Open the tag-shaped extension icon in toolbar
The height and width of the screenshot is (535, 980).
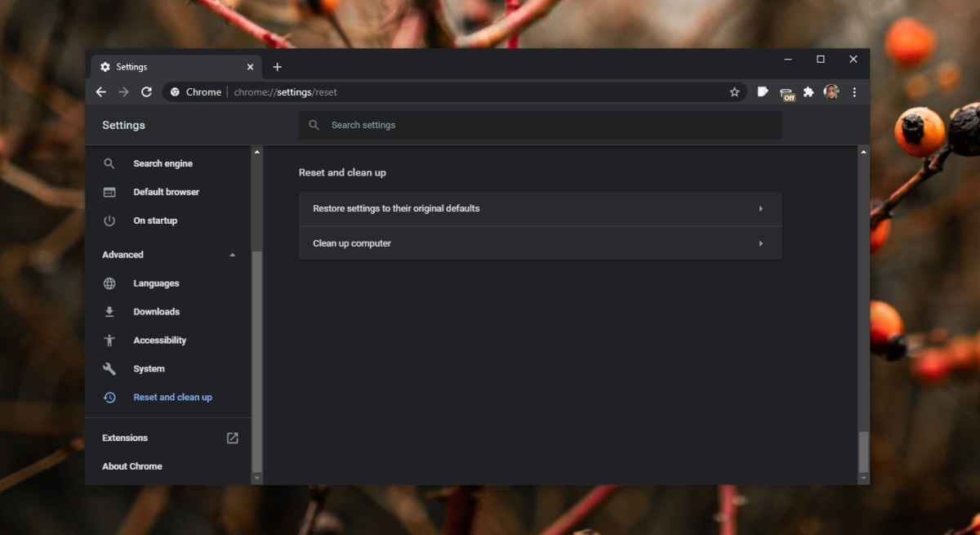click(763, 92)
